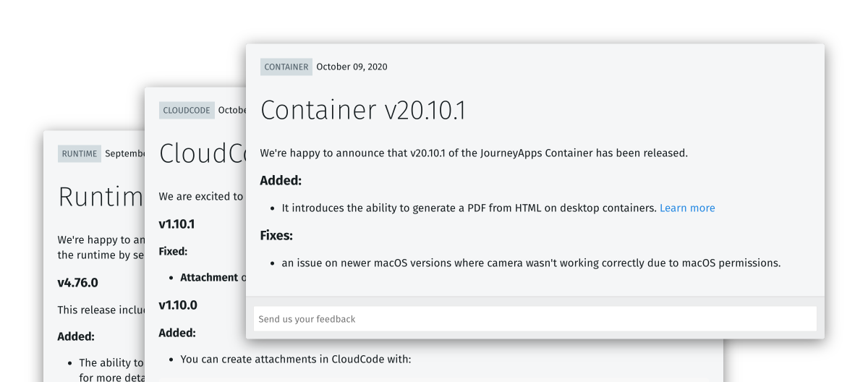868x382 pixels.
Task: Click the bold Attachment bullet text
Action: click(x=209, y=278)
